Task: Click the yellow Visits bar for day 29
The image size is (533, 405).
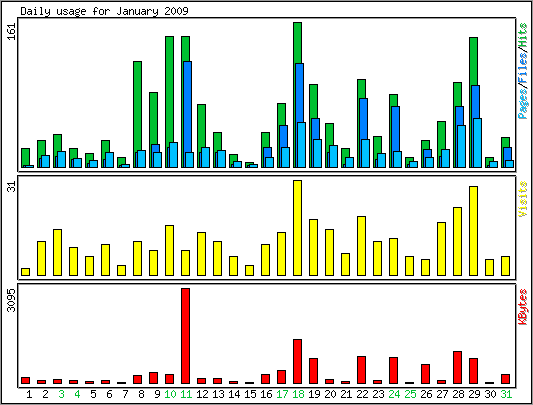Action: tap(474, 231)
